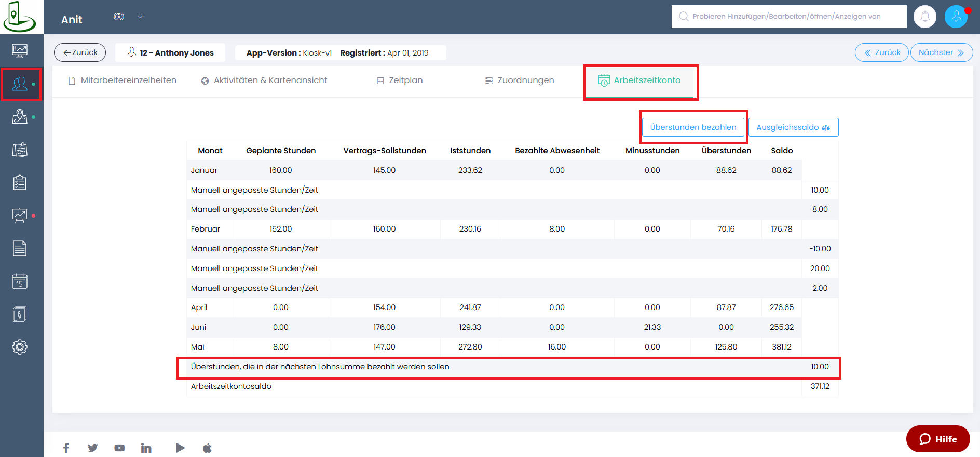Image resolution: width=980 pixels, height=457 pixels.
Task: Open the settings gear icon in sidebar
Action: (20, 347)
